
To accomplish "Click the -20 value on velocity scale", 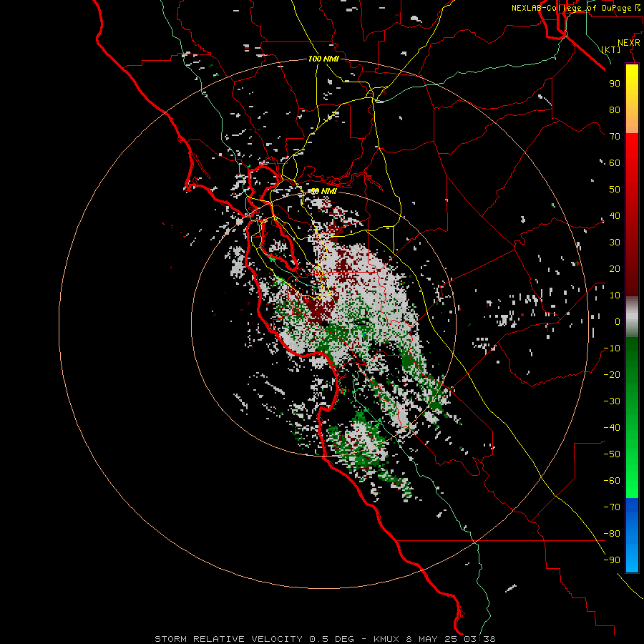I will [612, 374].
